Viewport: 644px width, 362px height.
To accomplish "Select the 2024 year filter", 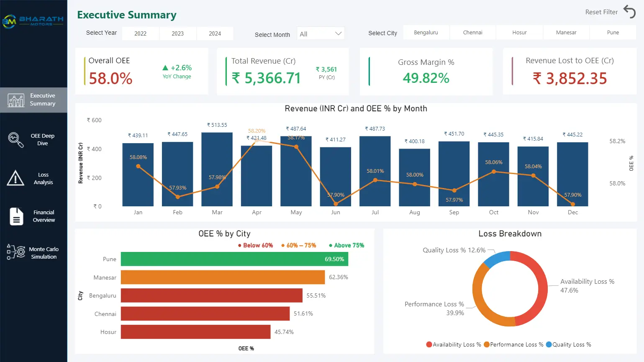I will 215,33.
